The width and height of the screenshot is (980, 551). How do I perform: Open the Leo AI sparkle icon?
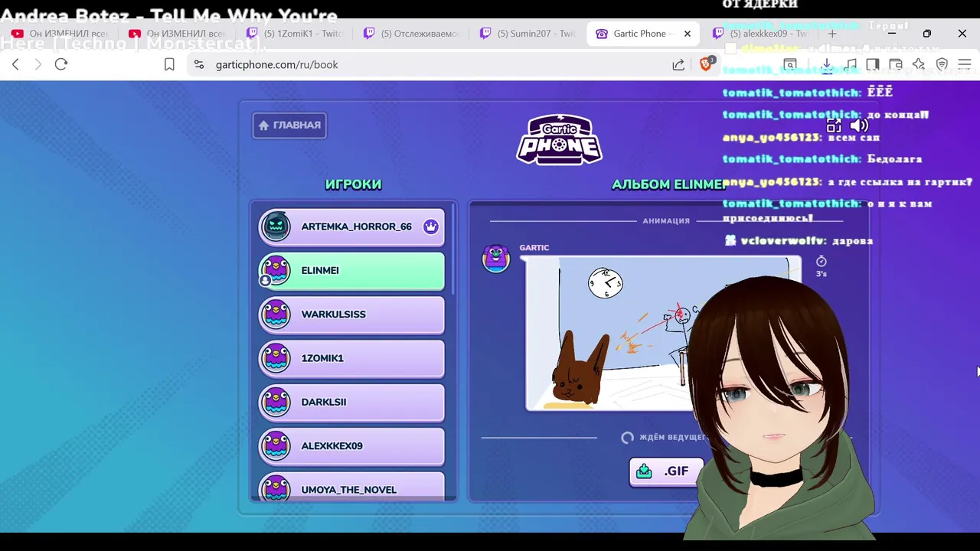[x=919, y=64]
